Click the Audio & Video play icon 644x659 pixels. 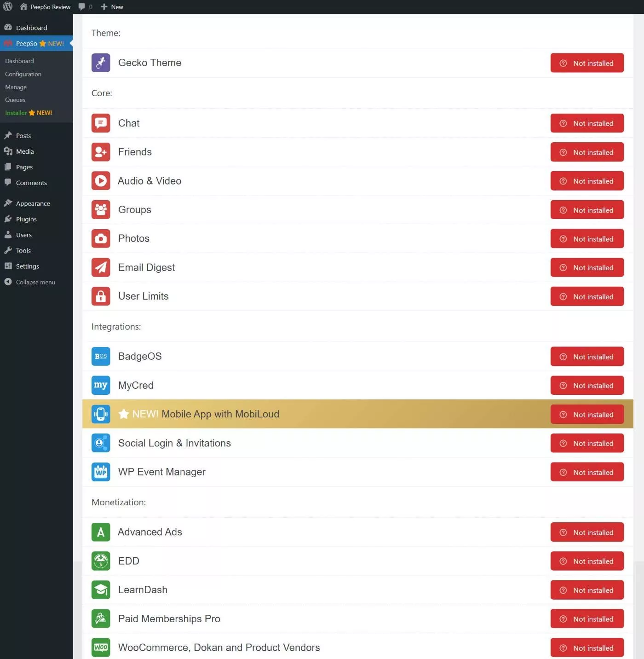point(101,181)
